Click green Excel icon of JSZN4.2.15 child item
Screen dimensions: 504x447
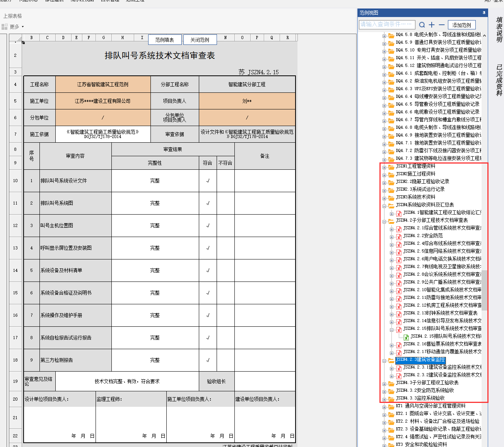(406, 337)
